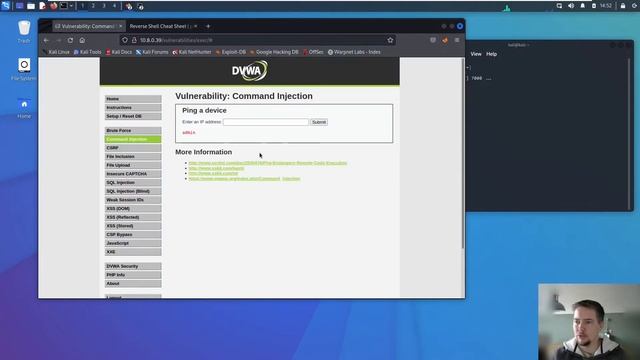This screenshot has width=640, height=360.
Task: Open the Exploit-DB bookmark
Action: point(231,52)
